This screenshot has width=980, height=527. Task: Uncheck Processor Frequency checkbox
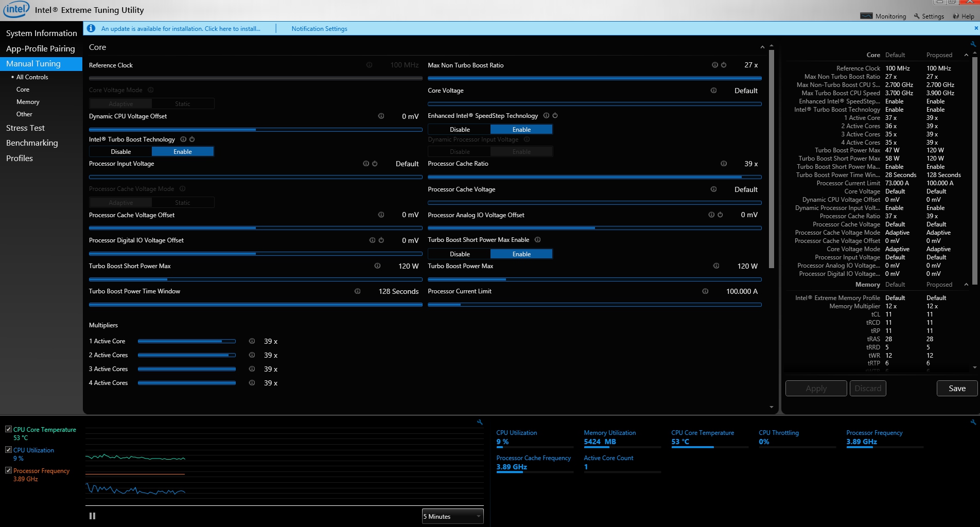(8, 470)
